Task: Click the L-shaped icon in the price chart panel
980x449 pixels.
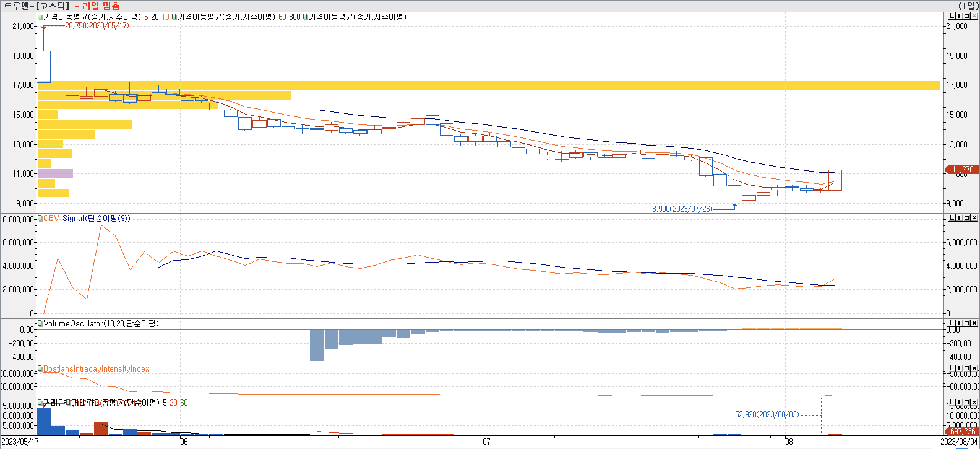Action: pyautogui.click(x=952, y=16)
